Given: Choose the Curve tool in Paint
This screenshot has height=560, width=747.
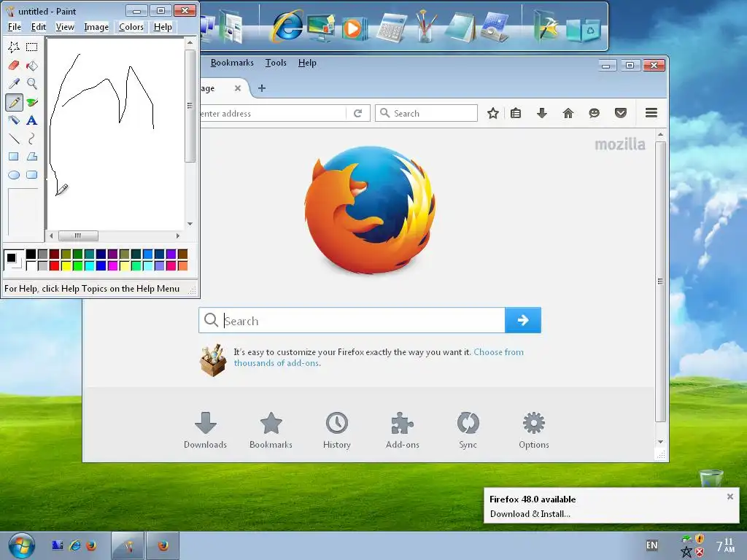Looking at the screenshot, I should (32, 139).
